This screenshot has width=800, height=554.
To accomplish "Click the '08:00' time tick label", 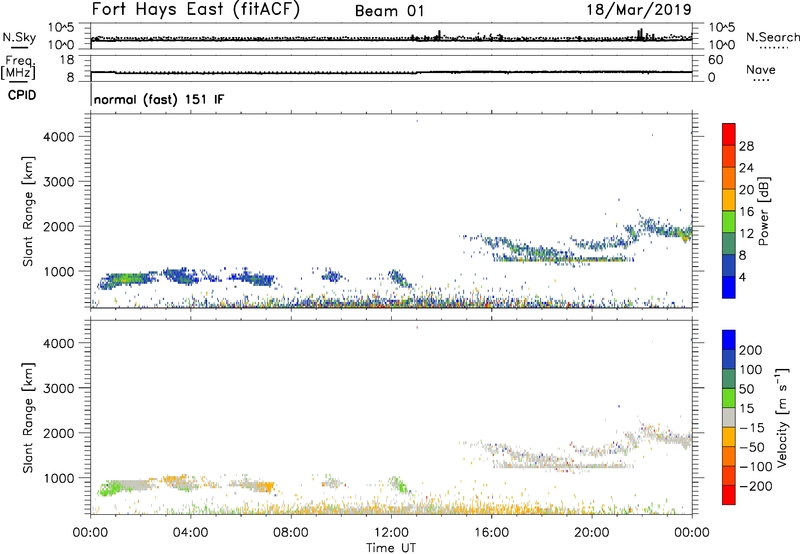I will click(x=291, y=533).
